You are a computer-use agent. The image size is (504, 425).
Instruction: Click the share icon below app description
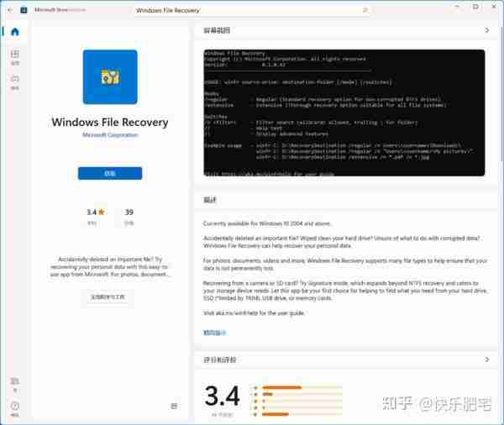click(174, 406)
